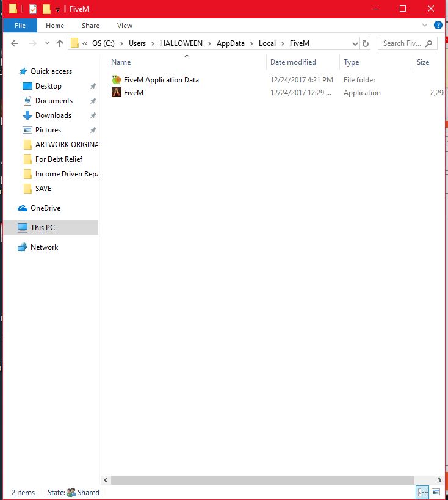Go back with the back arrow

15,43
